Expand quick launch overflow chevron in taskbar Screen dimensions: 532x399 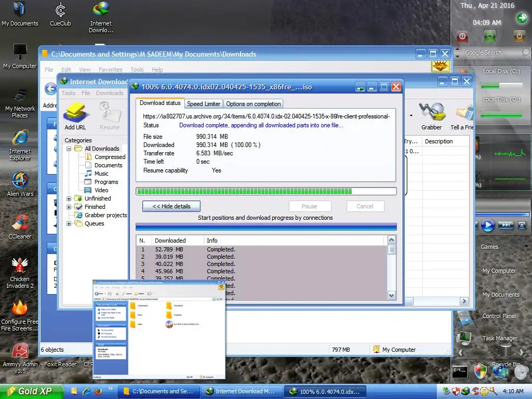[111, 389]
